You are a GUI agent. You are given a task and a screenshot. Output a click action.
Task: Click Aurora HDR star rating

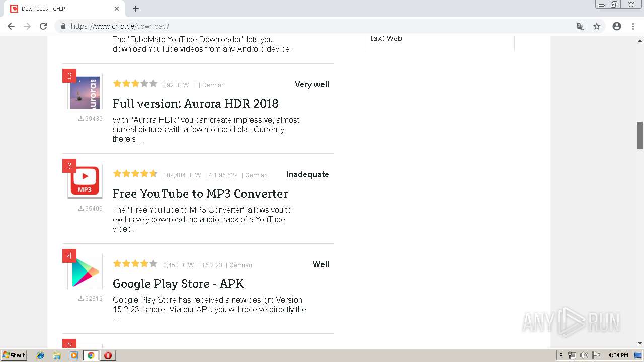pos(135,84)
